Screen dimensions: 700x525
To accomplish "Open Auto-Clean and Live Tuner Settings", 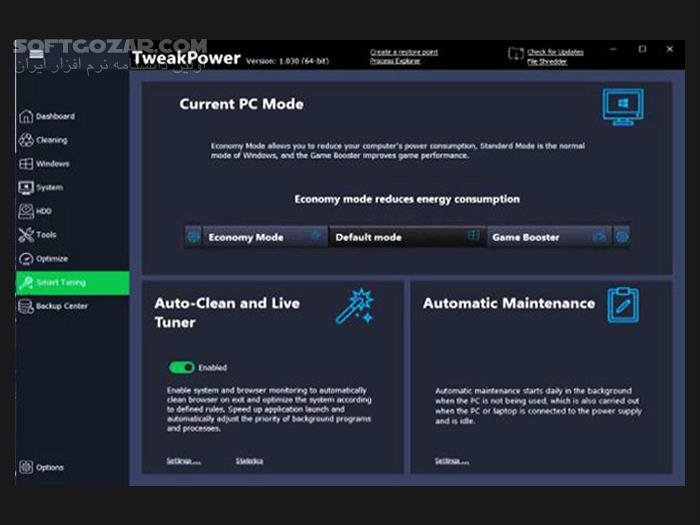I will pos(183,461).
